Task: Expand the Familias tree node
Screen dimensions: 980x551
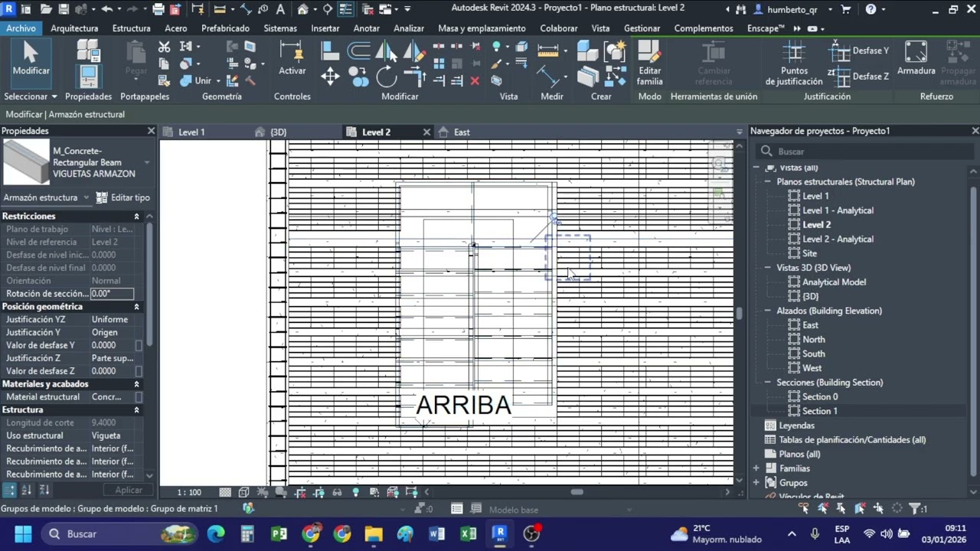Action: click(x=756, y=468)
